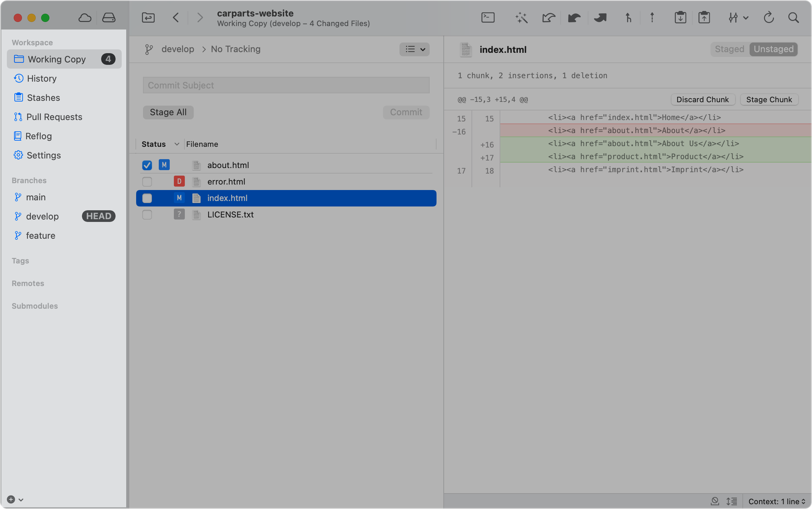Open the terminal toolbar icon
Image resolution: width=812 pixels, height=509 pixels.
click(x=488, y=17)
